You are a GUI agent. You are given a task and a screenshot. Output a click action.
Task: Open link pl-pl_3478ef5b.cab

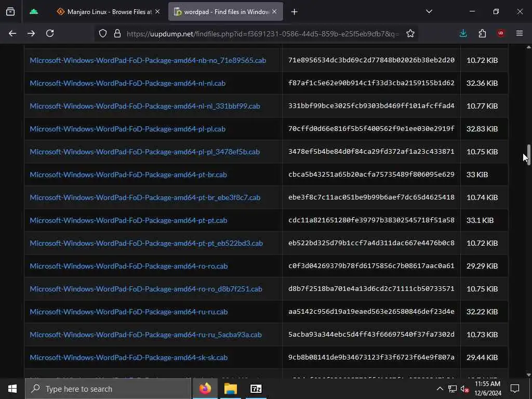click(x=145, y=152)
